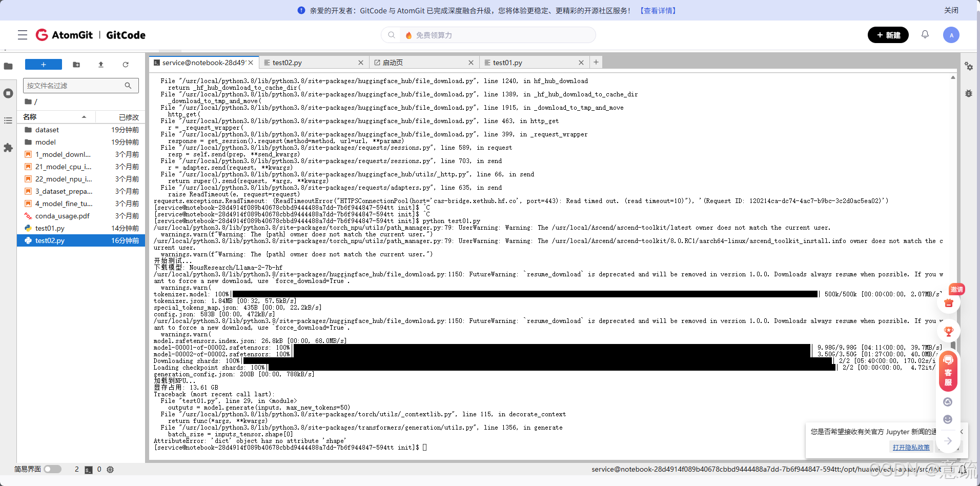Click the '下载模型: NousResearch/Llama-2-7b-hf' line
This screenshot has width=980, height=486.
(218, 268)
